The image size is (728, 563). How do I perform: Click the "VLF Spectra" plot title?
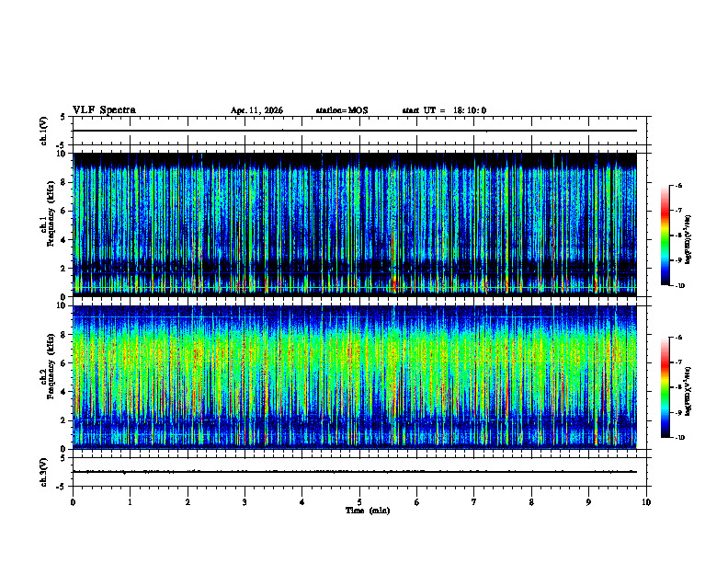[x=104, y=110]
